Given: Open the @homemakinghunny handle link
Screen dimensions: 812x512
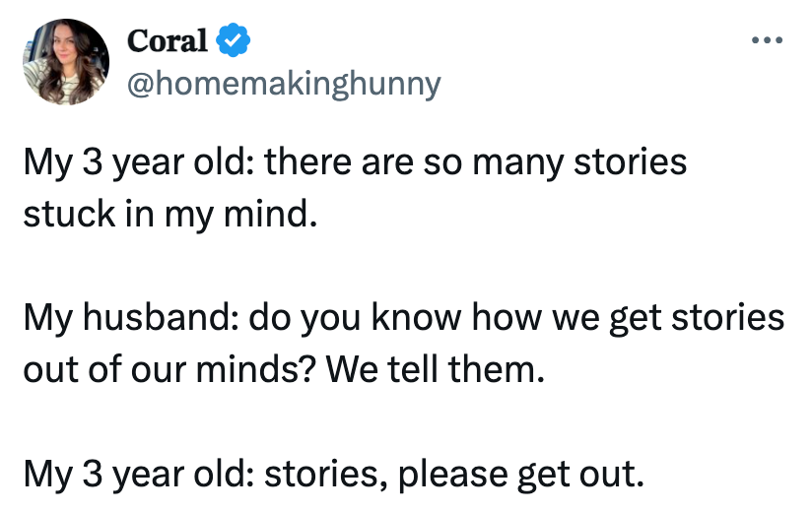Looking at the screenshot, I should 284,84.
